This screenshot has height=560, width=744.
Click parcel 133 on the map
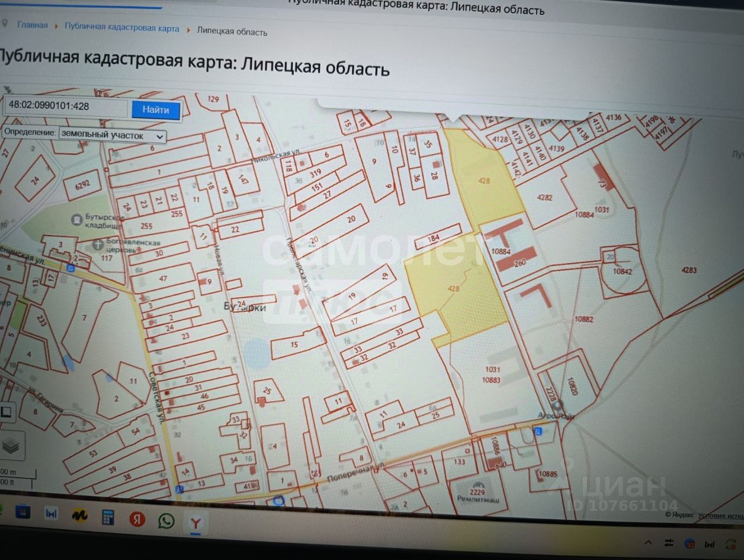click(x=459, y=462)
